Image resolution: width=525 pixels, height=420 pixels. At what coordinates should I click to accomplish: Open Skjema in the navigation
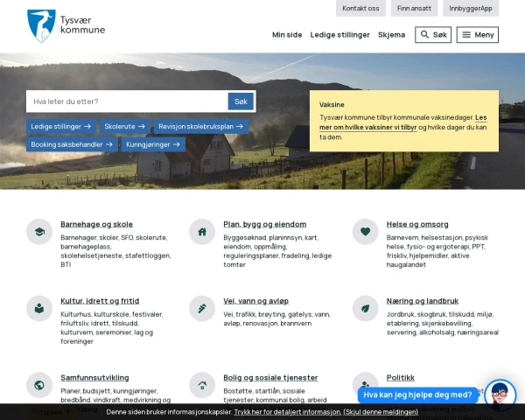[x=391, y=35]
